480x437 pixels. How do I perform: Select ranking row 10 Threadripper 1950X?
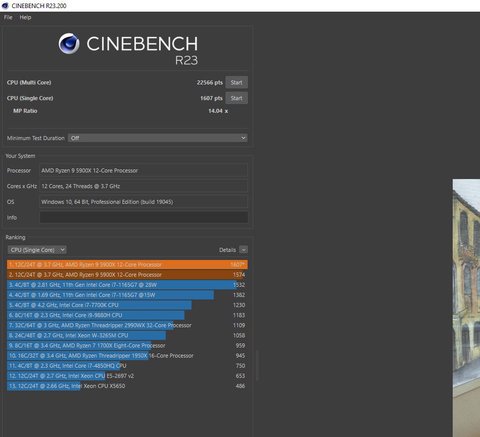pyautogui.click(x=127, y=356)
